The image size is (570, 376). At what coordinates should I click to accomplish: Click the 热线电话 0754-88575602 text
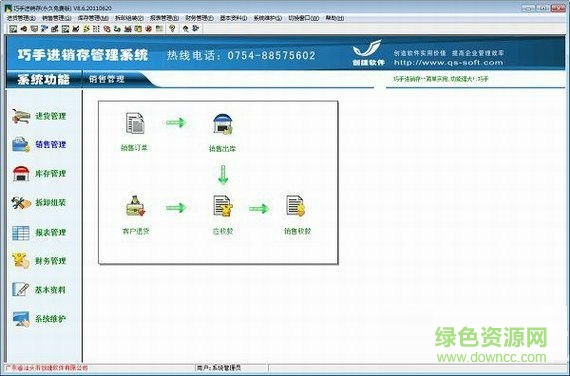[241, 55]
